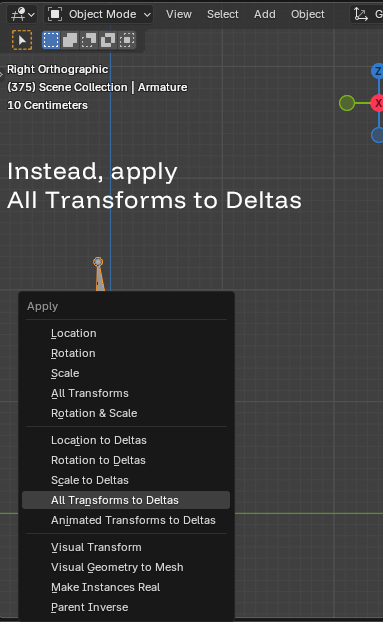This screenshot has width=383, height=622.
Task: Apply Location to Deltas
Action: pos(126,440)
